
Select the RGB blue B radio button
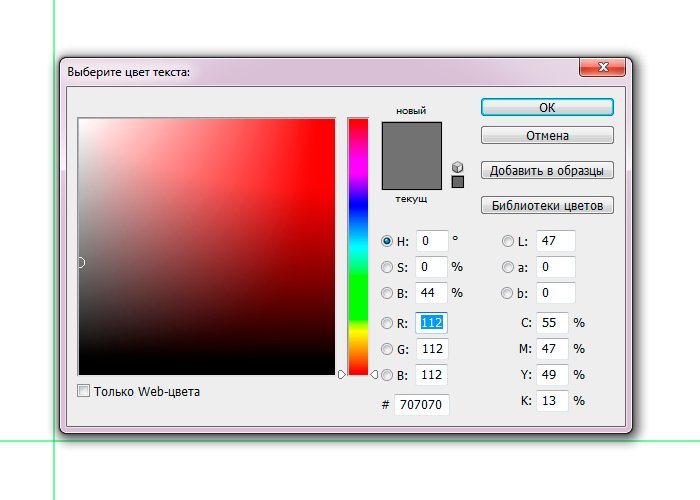tap(387, 375)
